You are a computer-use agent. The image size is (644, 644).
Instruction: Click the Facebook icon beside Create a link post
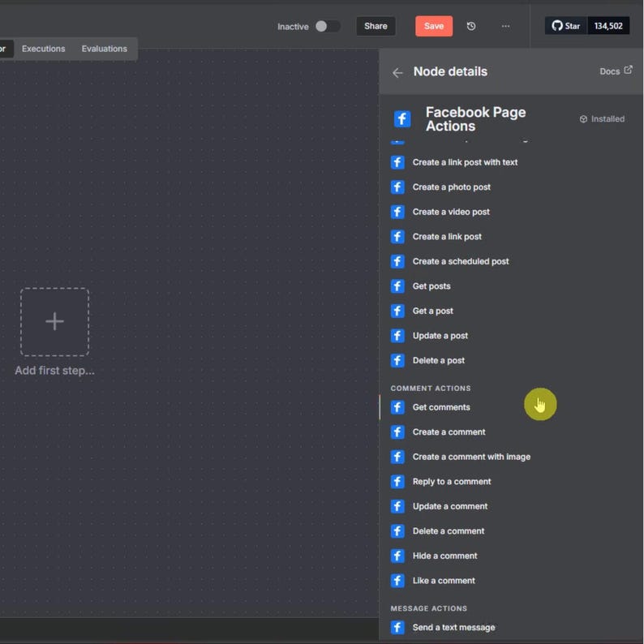397,237
